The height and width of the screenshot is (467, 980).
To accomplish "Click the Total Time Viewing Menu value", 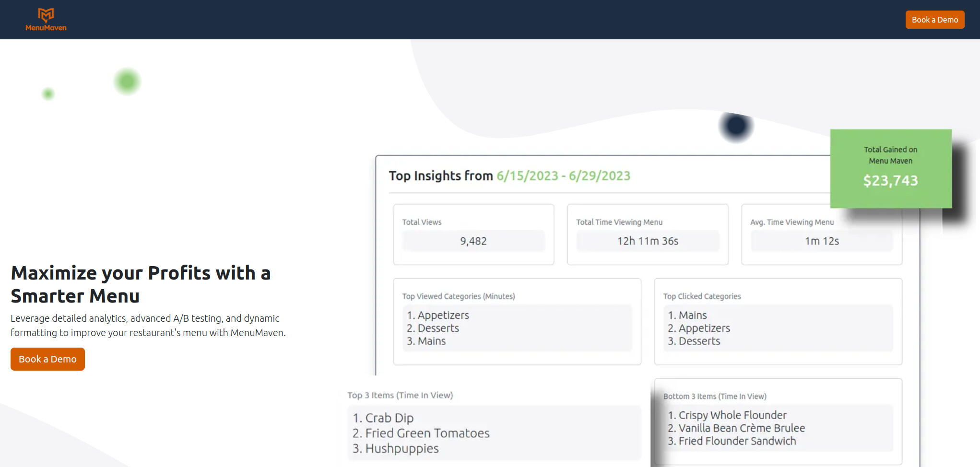I will pos(647,241).
